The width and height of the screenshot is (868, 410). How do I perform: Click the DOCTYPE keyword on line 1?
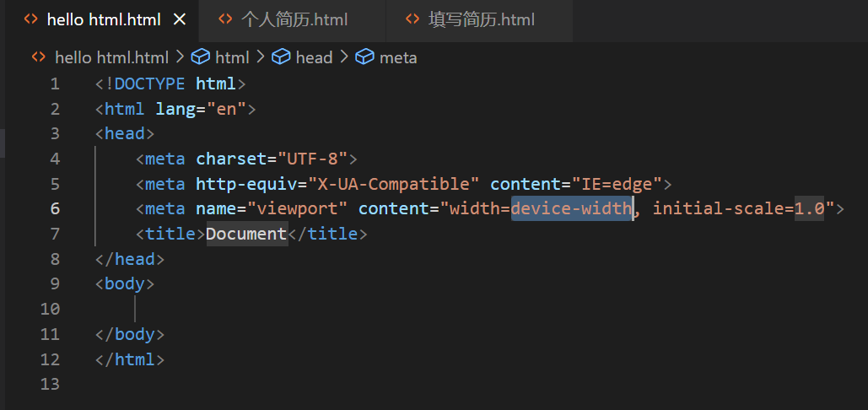(x=149, y=84)
